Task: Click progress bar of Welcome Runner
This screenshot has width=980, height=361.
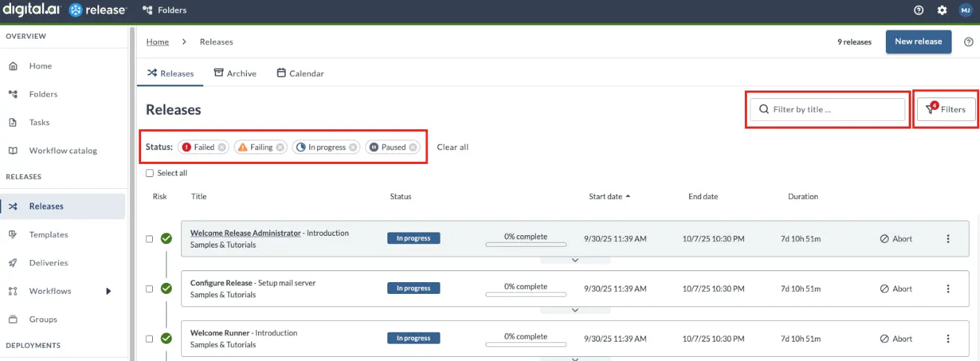Action: [526, 344]
